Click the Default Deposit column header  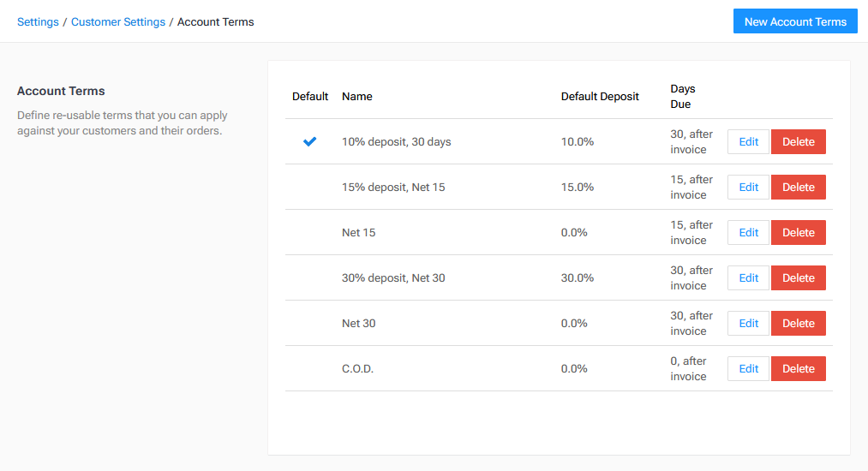point(600,97)
